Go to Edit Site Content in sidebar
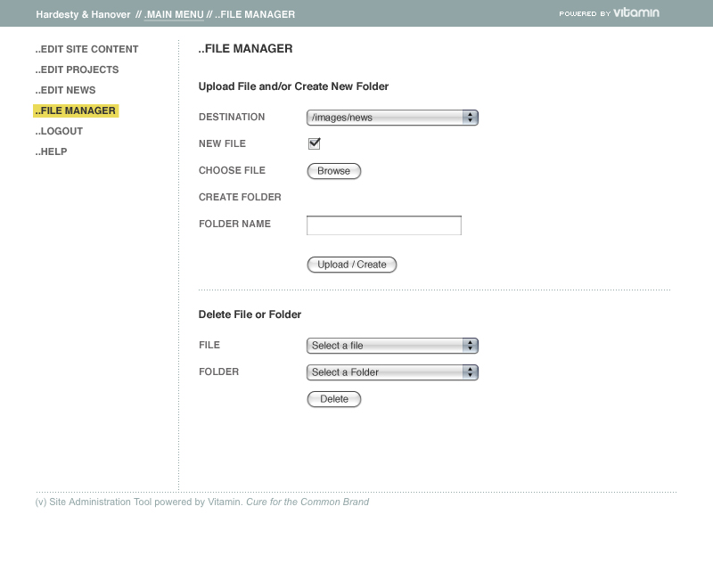Image resolution: width=713 pixels, height=588 pixels. pos(87,49)
